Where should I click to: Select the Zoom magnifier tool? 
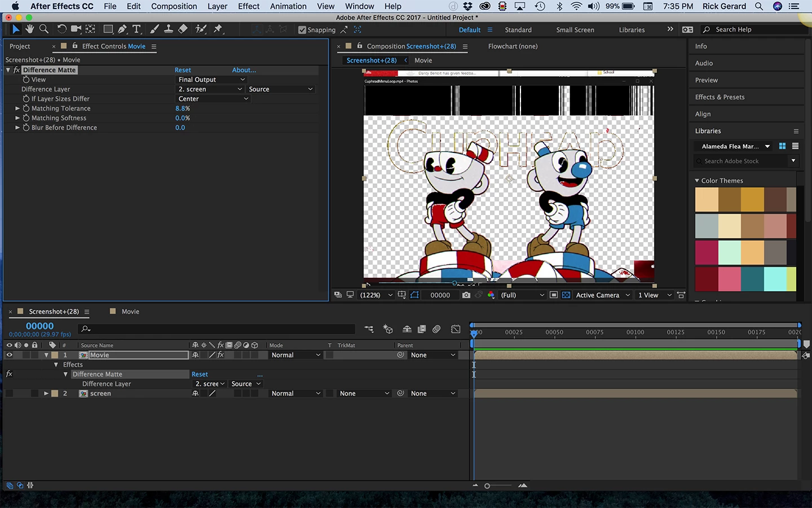click(x=43, y=29)
